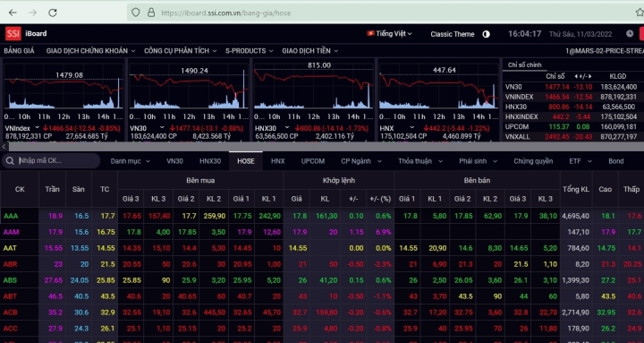Open stock ABS ticker

(10, 280)
